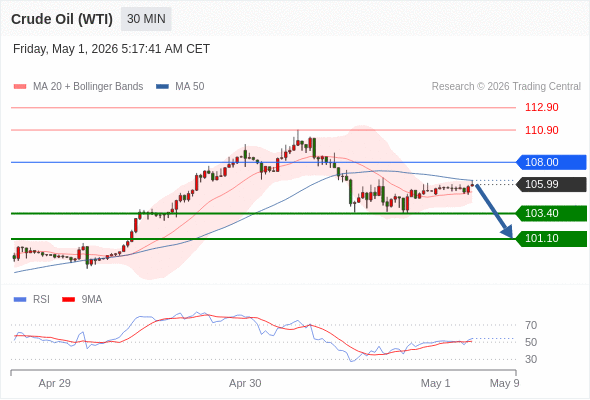Toggle the RSI legend label

tap(41, 300)
